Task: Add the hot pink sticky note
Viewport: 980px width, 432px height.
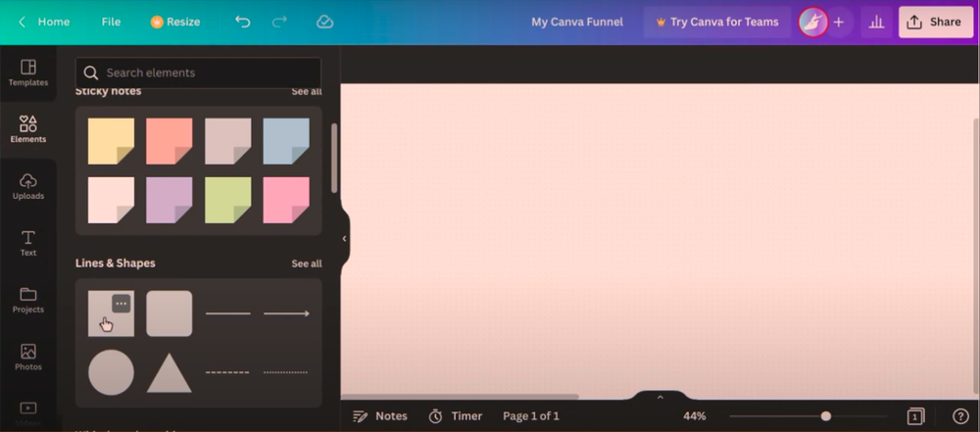Action: 286,200
